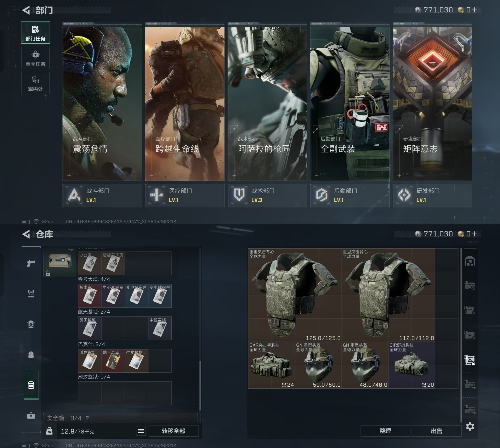This screenshot has height=448, width=500.
Task: Select the GN 重型头盔 with 50.0/50.0 durability
Action: 318,365
